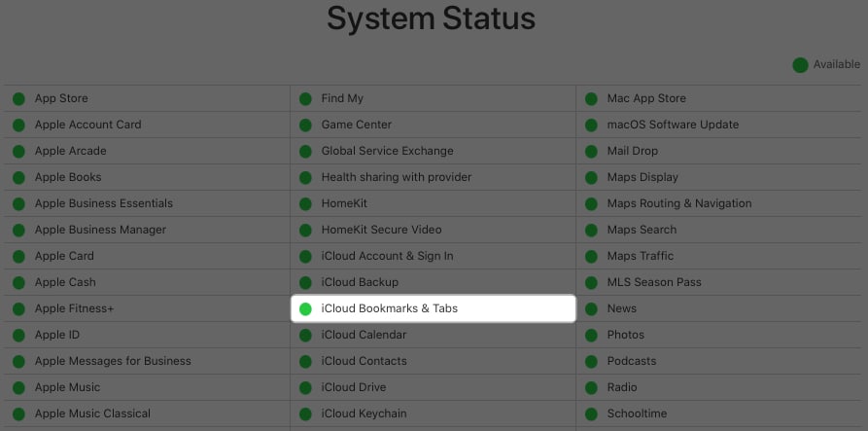868x431 pixels.
Task: Click the Podcasts green status dot
Action: click(x=591, y=361)
